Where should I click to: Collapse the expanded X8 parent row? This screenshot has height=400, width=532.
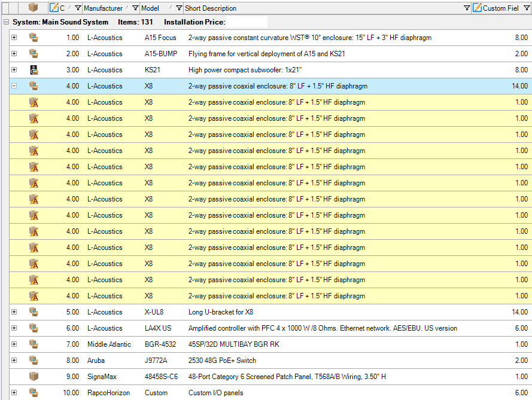14,86
